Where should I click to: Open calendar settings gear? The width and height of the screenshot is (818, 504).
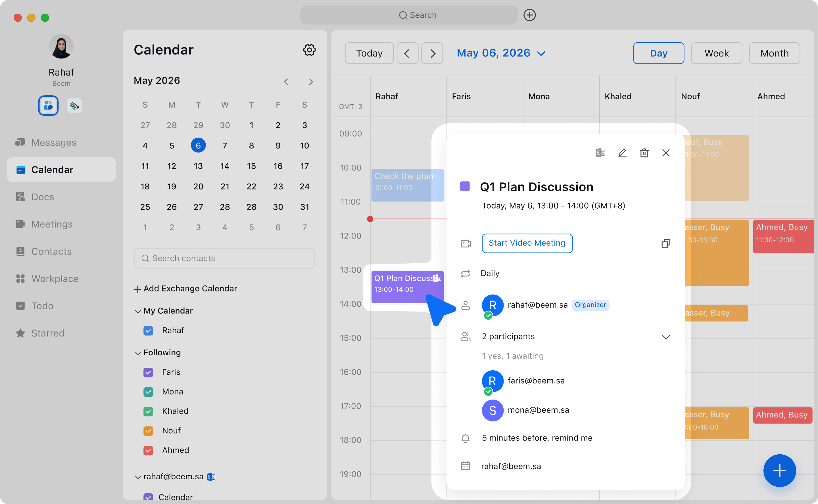[x=309, y=50]
